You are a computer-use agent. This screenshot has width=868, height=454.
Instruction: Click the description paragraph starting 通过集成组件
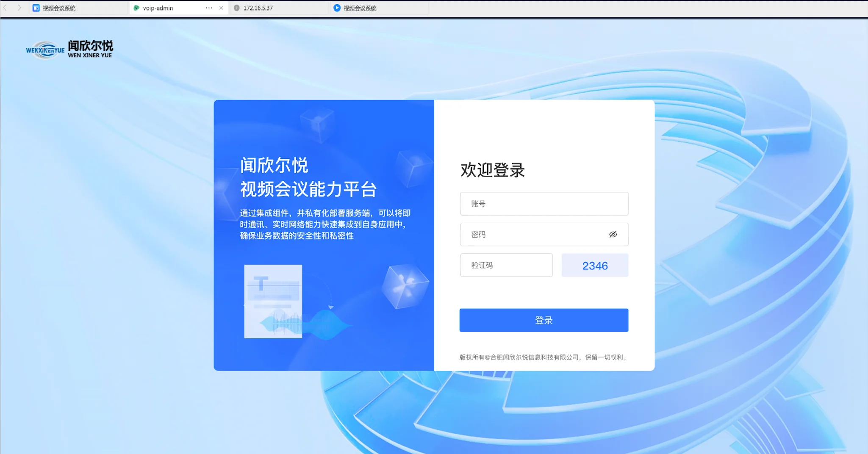[325, 224]
